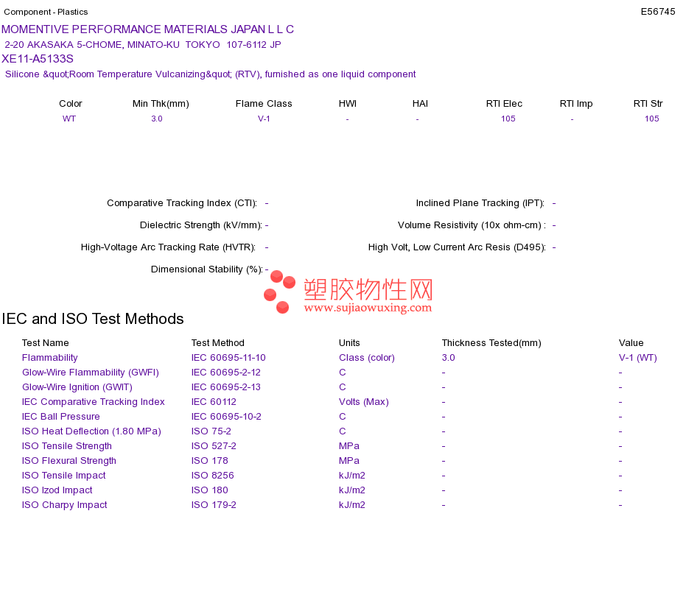The height and width of the screenshot is (589, 700).
Task: Click the Akasaka Tokyo address line
Action: pyautogui.click(x=143, y=45)
